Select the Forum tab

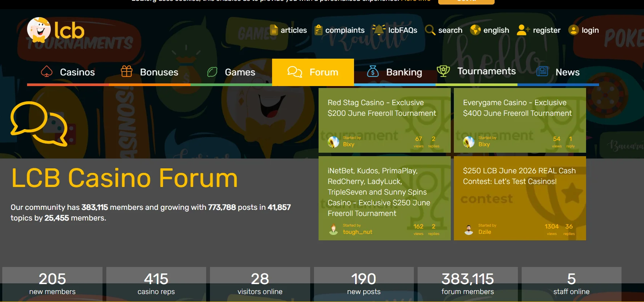(x=313, y=72)
